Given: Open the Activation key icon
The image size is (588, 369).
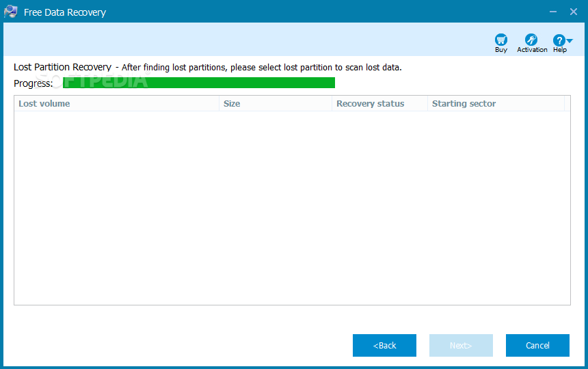Looking at the screenshot, I should (531, 40).
